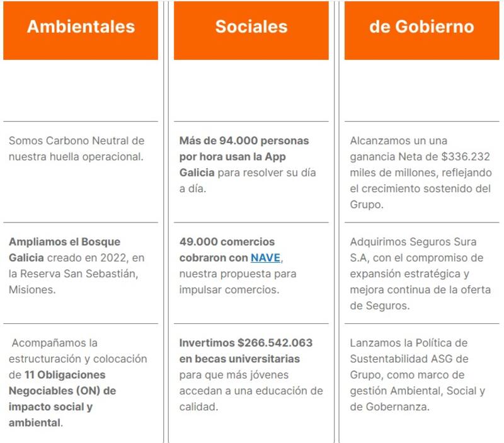Screen dimensions: 504x443
Task: Select the "crecimiento sostenido del" text line
Action: (x=418, y=188)
